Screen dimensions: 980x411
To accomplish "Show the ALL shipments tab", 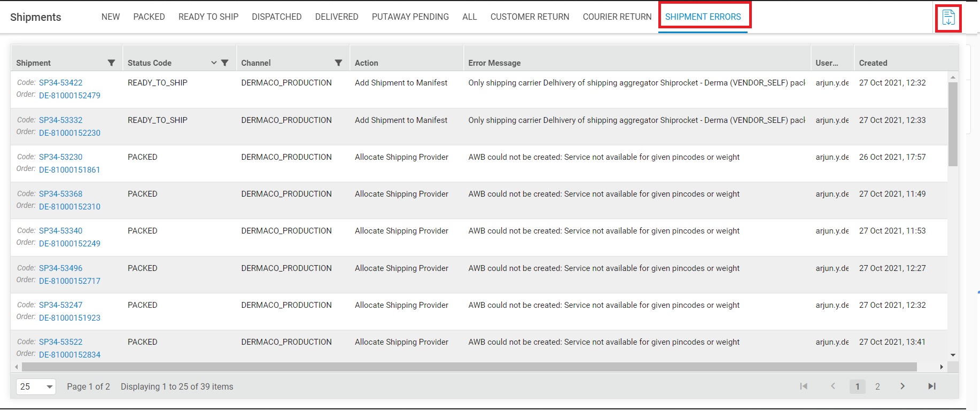I will click(x=470, y=17).
